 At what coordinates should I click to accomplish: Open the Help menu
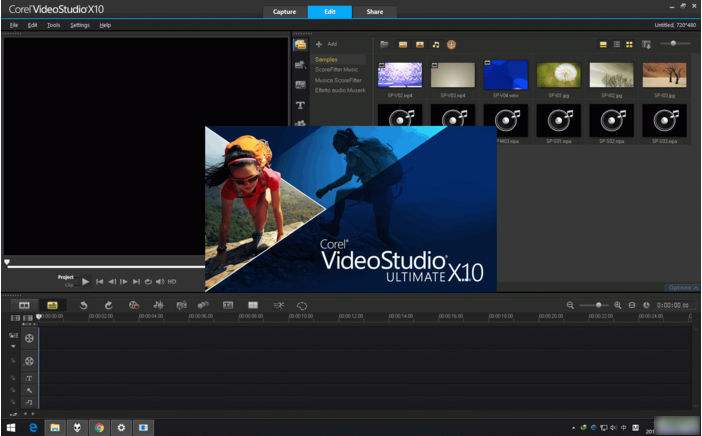105,26
